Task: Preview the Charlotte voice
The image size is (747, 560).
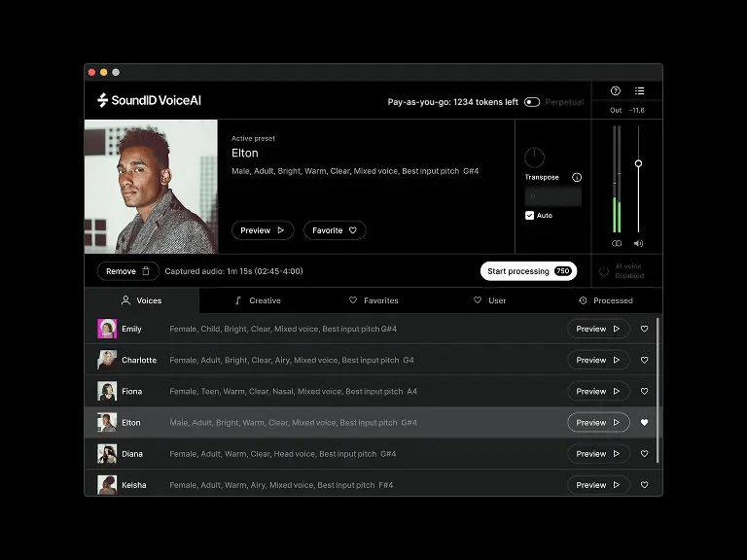Action: pos(598,361)
